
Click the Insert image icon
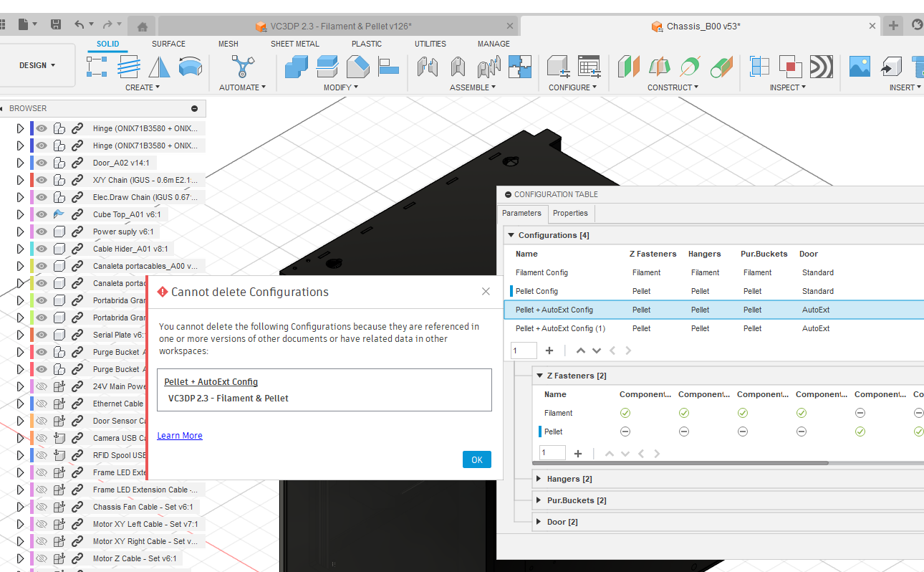coord(860,67)
